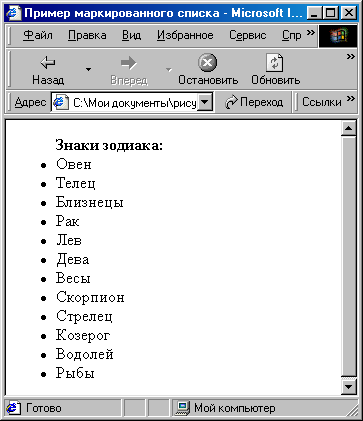363x421 pixels.
Task: Click the scrollbar up arrow
Action: click(x=349, y=129)
